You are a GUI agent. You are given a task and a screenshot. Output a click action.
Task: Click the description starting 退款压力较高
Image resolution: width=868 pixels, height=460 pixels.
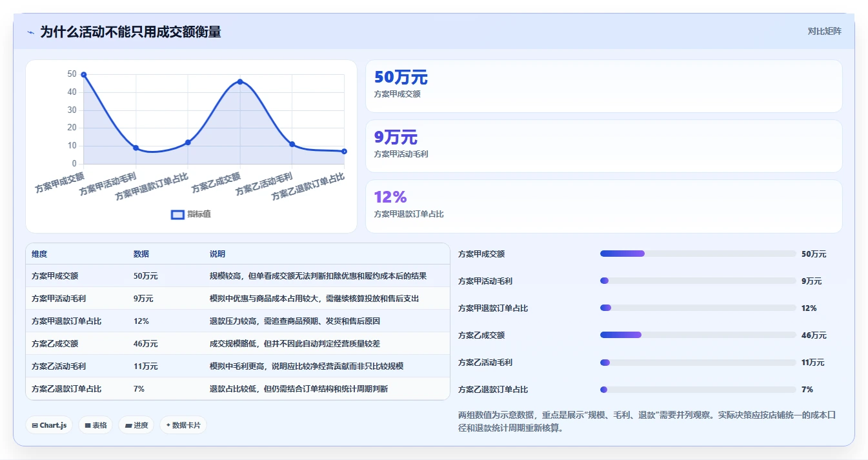295,321
